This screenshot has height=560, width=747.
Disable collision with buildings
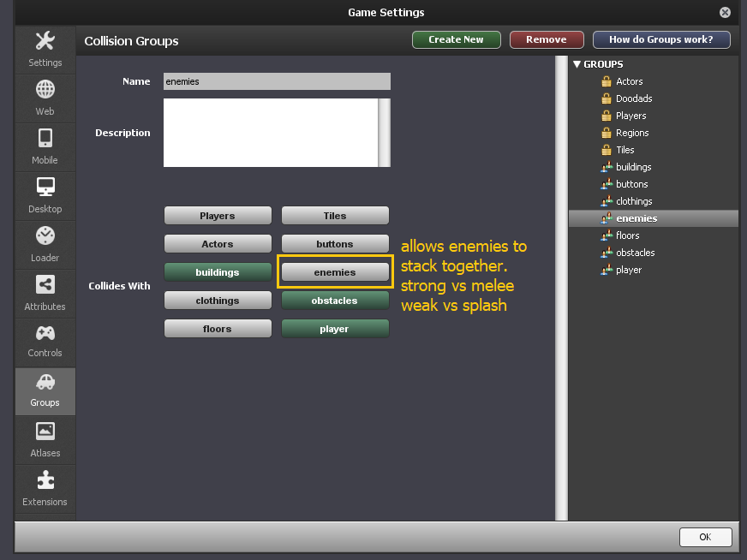(x=218, y=272)
